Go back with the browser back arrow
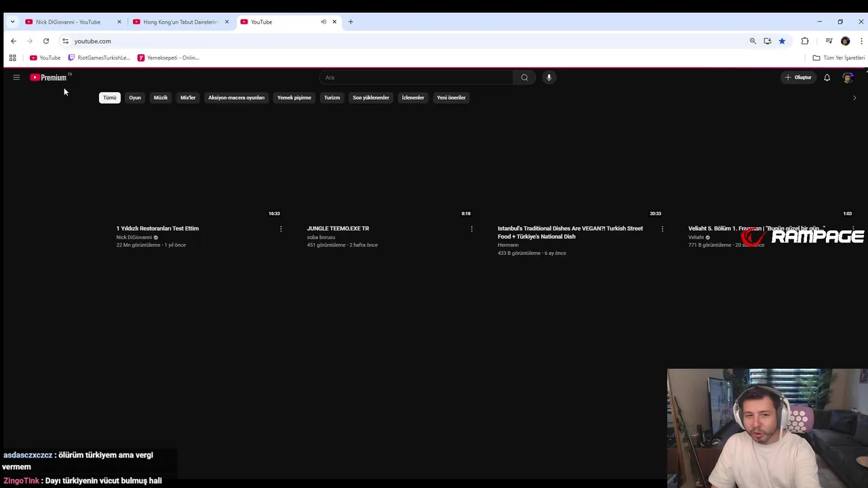Image resolution: width=868 pixels, height=488 pixels. point(13,41)
